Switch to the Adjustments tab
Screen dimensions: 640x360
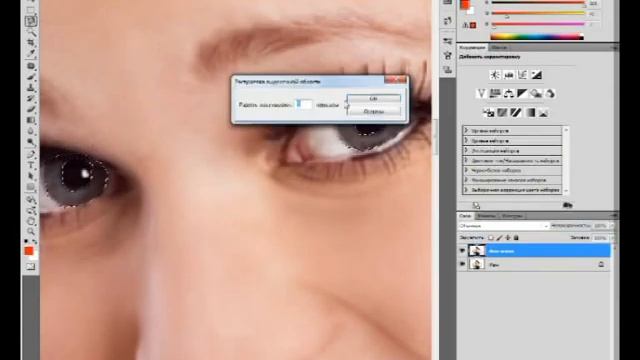(472, 48)
